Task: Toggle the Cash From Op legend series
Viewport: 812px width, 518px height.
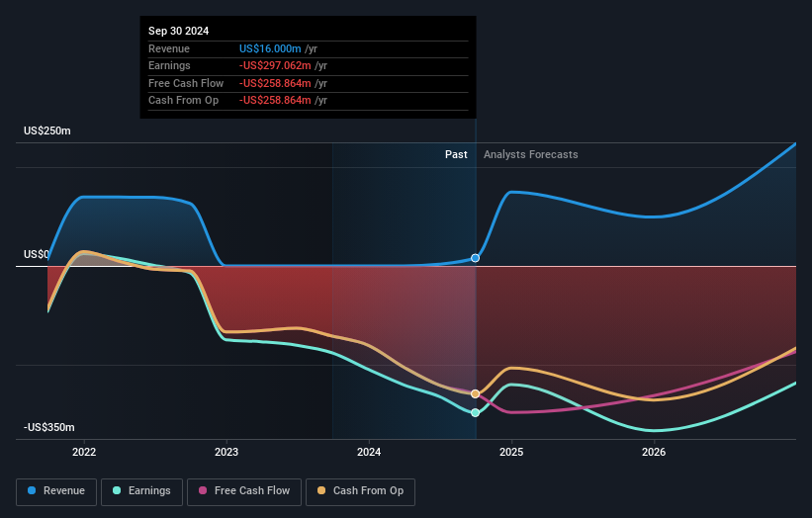Action: pyautogui.click(x=360, y=491)
